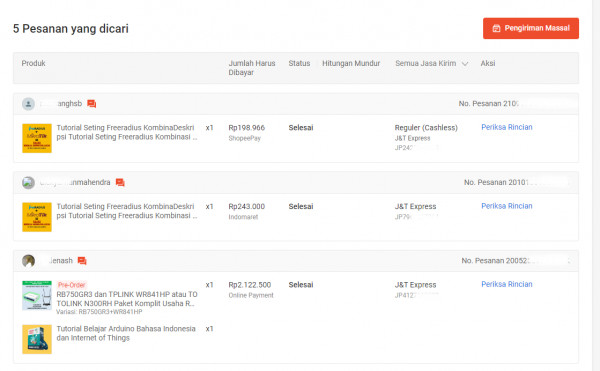Click the Pre-Order tag
The width and height of the screenshot is (600, 371).
[72, 285]
